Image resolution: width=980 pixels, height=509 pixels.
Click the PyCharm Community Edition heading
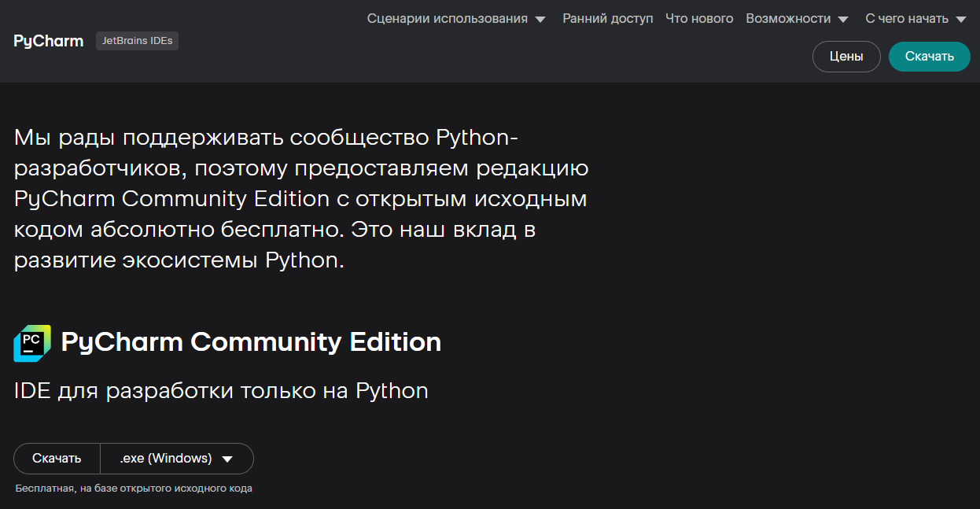coord(251,342)
